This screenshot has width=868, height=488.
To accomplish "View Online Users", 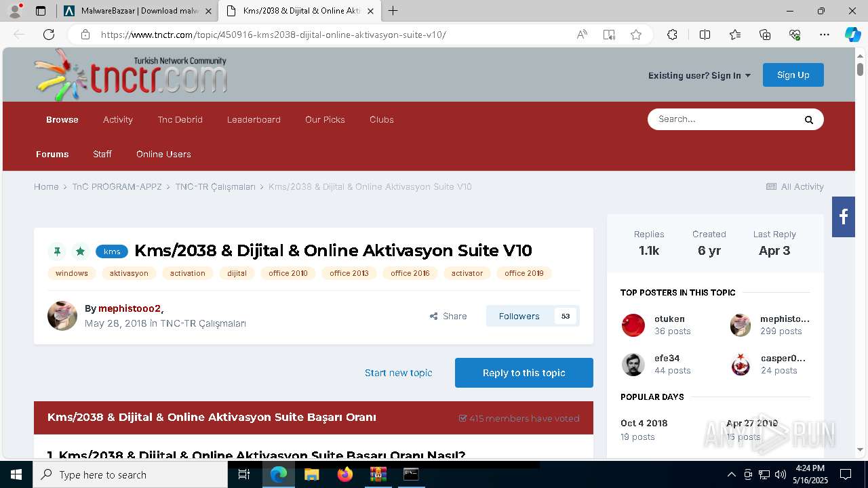I will pos(163,154).
